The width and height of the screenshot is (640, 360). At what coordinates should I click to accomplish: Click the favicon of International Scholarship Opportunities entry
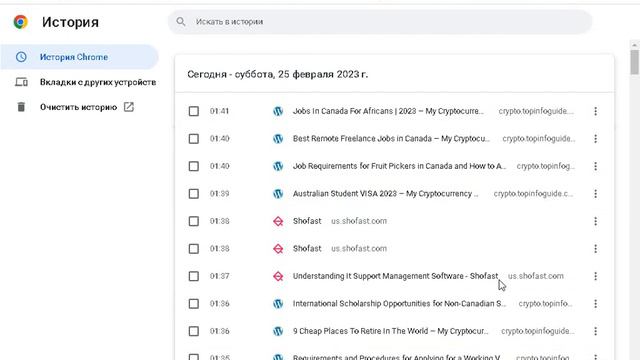[278, 304]
